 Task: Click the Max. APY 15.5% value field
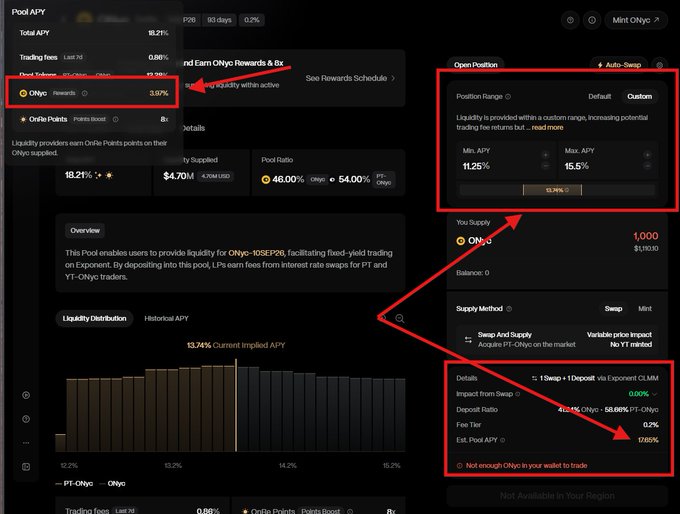[577, 166]
